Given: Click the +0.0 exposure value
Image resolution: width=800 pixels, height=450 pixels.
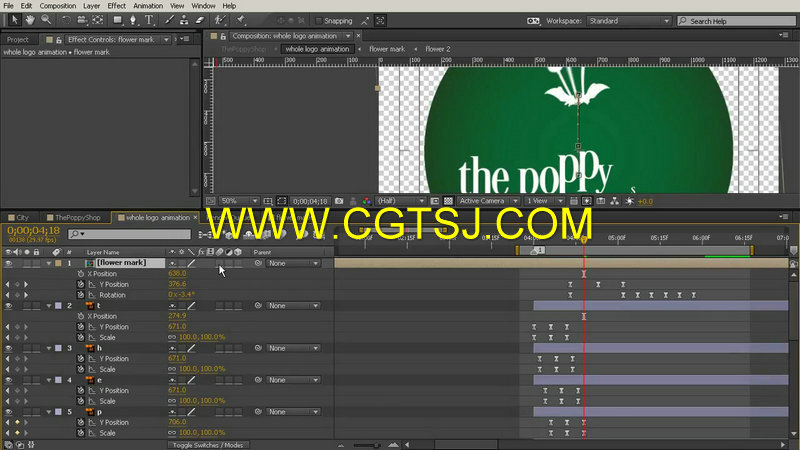Looking at the screenshot, I should [x=645, y=201].
